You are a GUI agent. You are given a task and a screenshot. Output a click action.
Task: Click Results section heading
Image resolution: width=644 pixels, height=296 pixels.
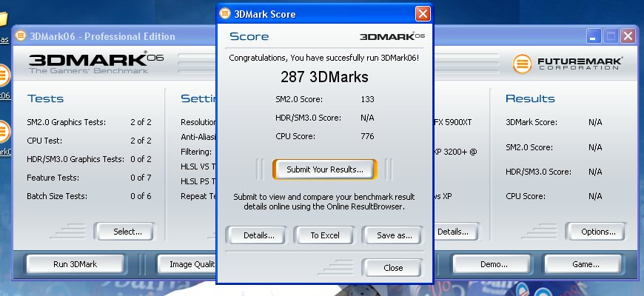tap(530, 98)
